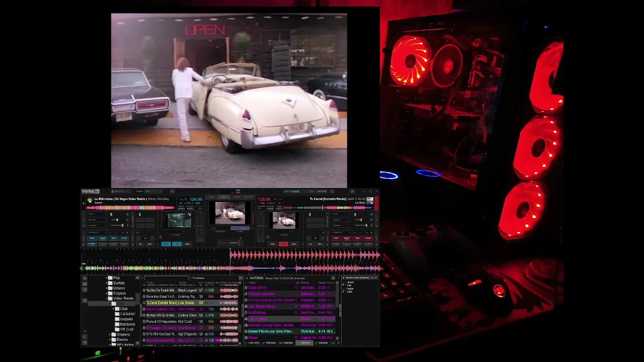This screenshot has width=644, height=362.
Task: Toggle the Vocal stem pad on deck B
Action: 336,238
